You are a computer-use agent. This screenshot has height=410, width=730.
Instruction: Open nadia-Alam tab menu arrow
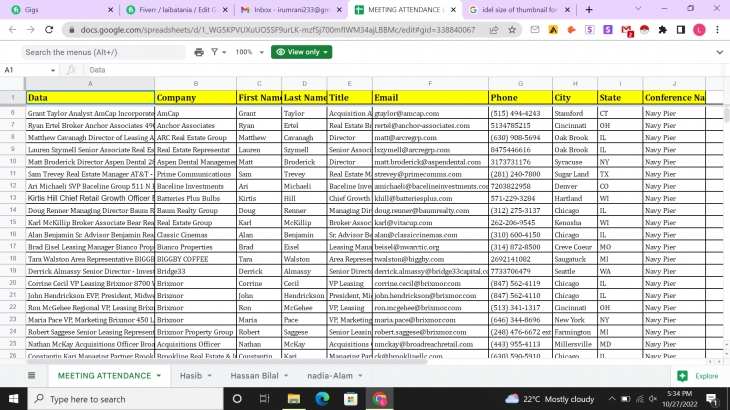pos(360,376)
